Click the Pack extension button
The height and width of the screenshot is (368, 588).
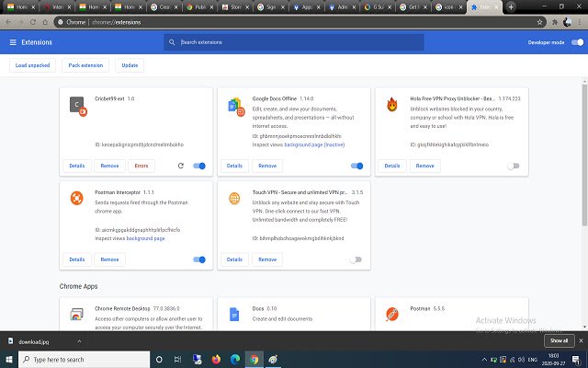click(x=85, y=65)
